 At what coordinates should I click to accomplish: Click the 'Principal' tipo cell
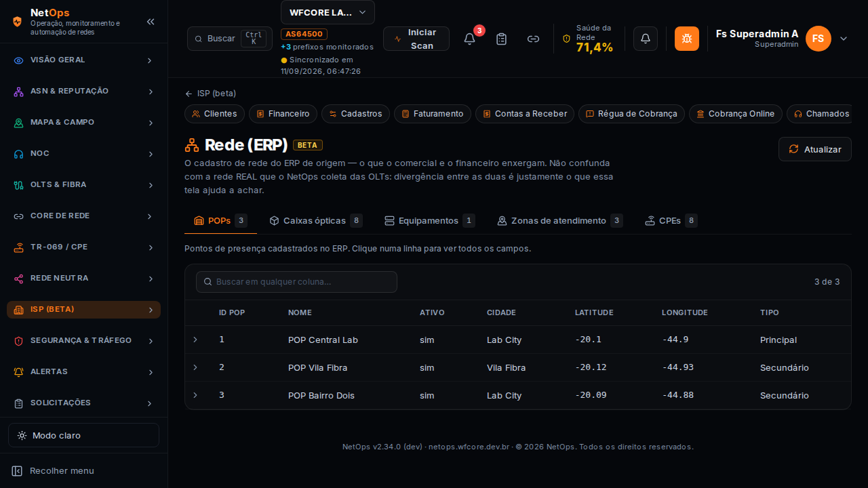[778, 340]
